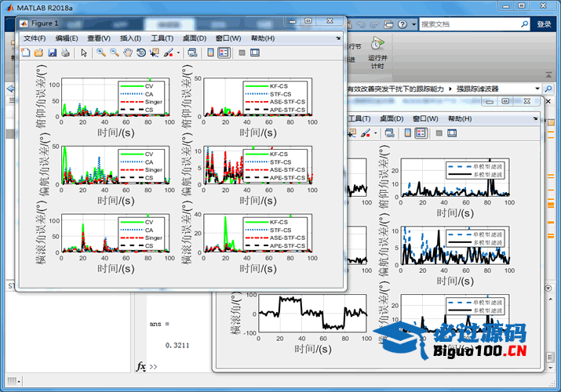Click search magnifier in documentation search box
The height and width of the screenshot is (392, 561).
[524, 24]
